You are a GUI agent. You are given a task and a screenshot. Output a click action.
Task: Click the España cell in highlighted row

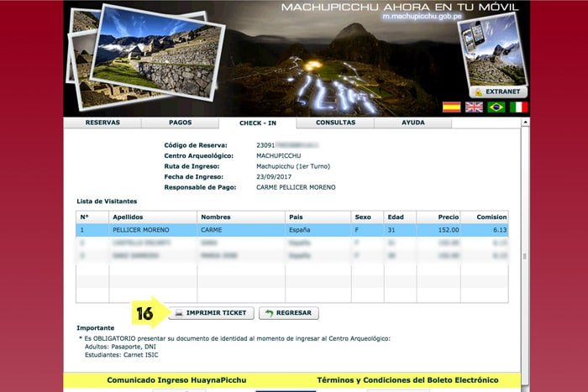[318, 230]
